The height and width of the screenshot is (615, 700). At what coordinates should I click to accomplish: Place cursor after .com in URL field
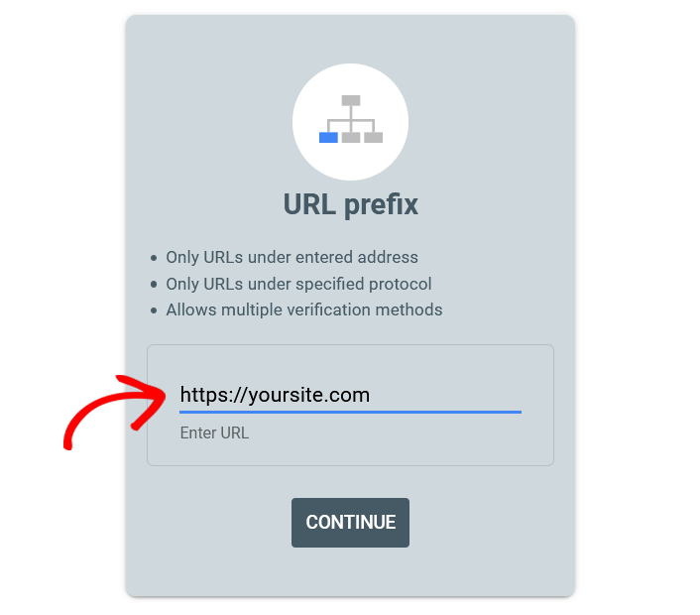pyautogui.click(x=371, y=395)
